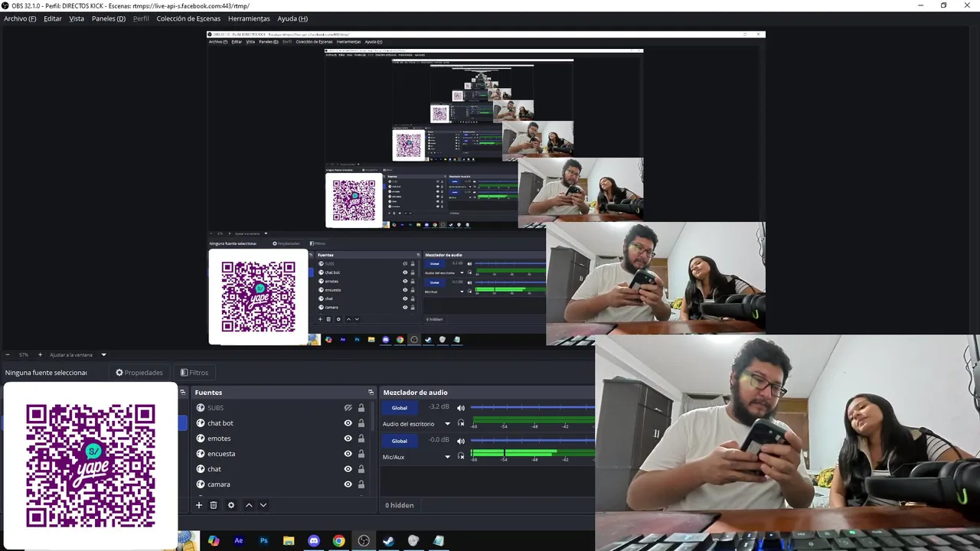980x551 pixels.
Task: Click Global button for Audio del escritorio
Action: coord(400,408)
